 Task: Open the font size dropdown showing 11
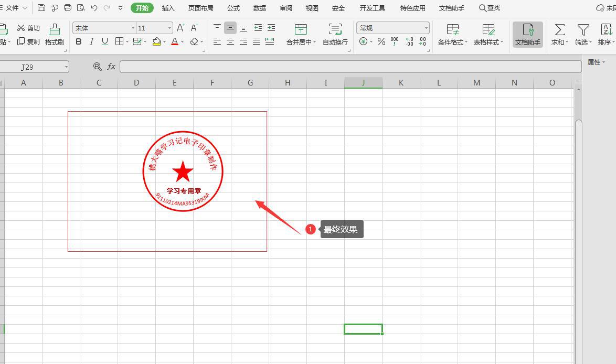pos(154,28)
